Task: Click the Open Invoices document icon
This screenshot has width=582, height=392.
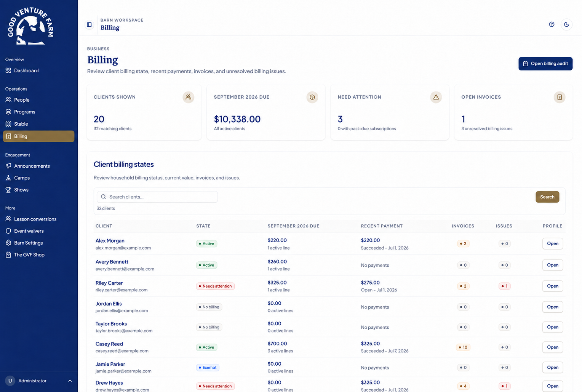Action: [x=560, y=97]
